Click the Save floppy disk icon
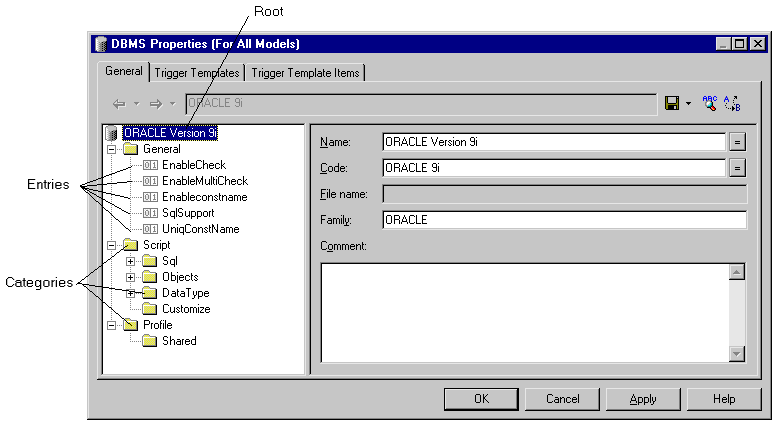The width and height of the screenshot is (774, 438). coord(672,103)
